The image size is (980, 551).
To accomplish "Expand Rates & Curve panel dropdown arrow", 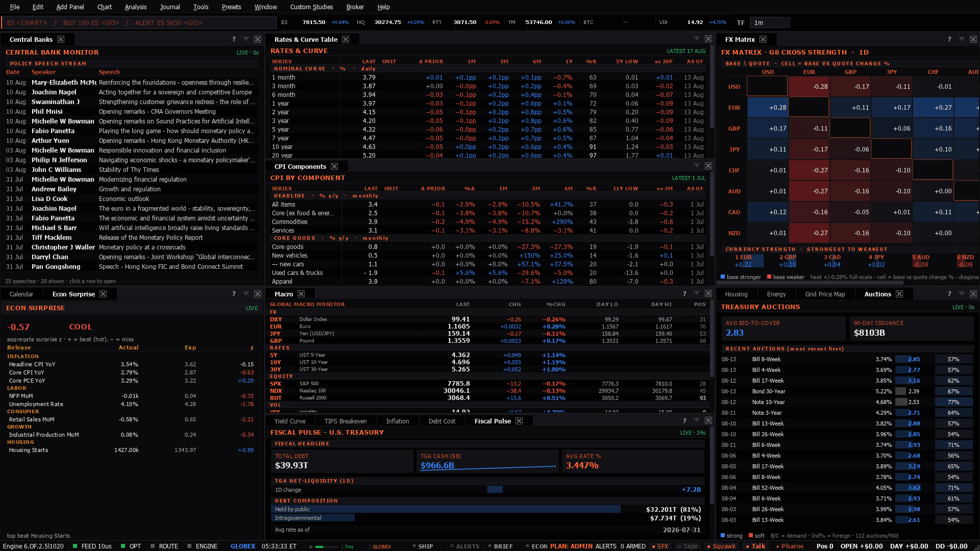I will click(697, 39).
